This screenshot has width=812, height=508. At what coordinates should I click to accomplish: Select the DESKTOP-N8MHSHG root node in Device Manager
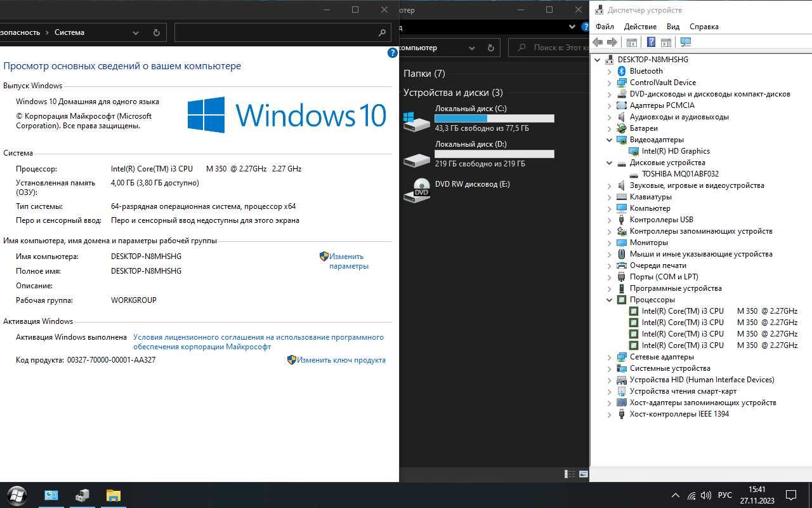[653, 60]
